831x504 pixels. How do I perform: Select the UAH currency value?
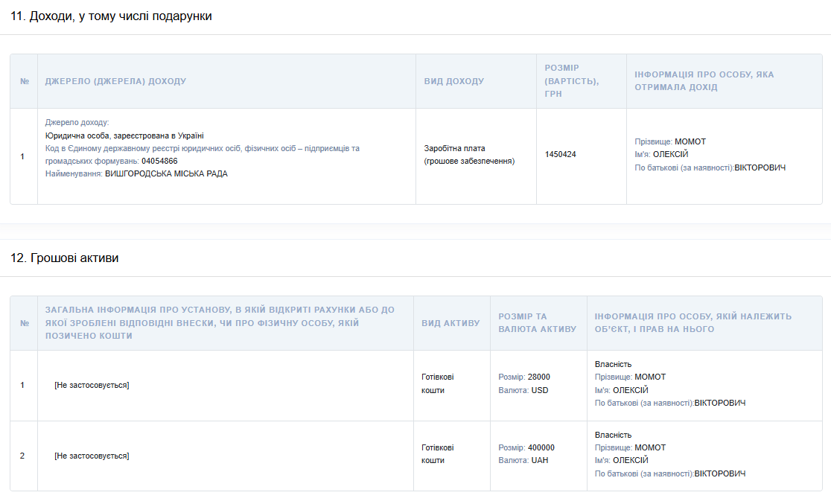coord(540,461)
